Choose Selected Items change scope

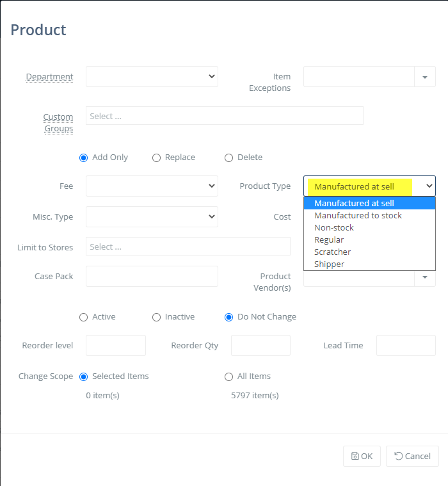83,377
